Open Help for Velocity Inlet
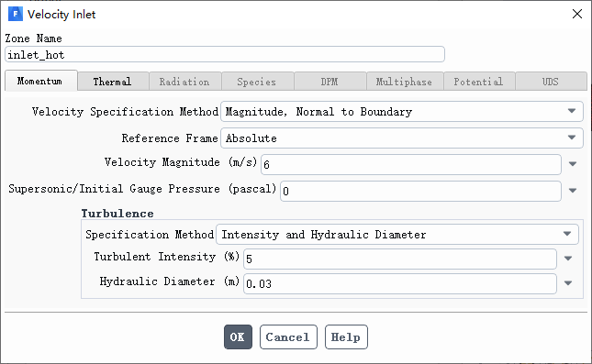592x364 pixels. [346, 336]
